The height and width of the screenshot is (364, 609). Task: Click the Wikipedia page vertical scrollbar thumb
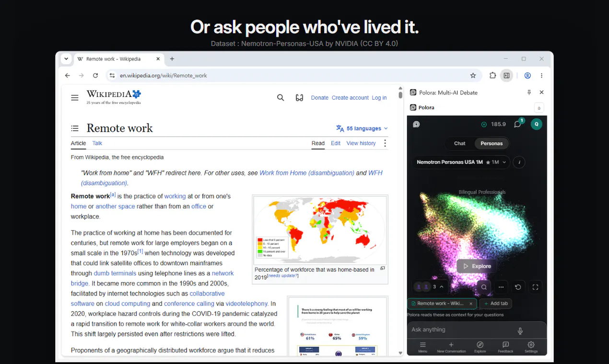[x=400, y=94]
